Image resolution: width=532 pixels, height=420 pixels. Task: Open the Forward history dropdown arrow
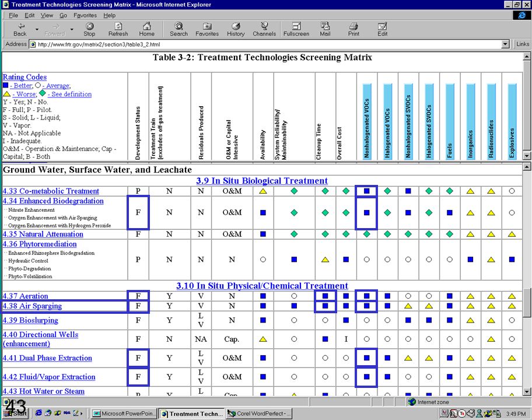72,30
